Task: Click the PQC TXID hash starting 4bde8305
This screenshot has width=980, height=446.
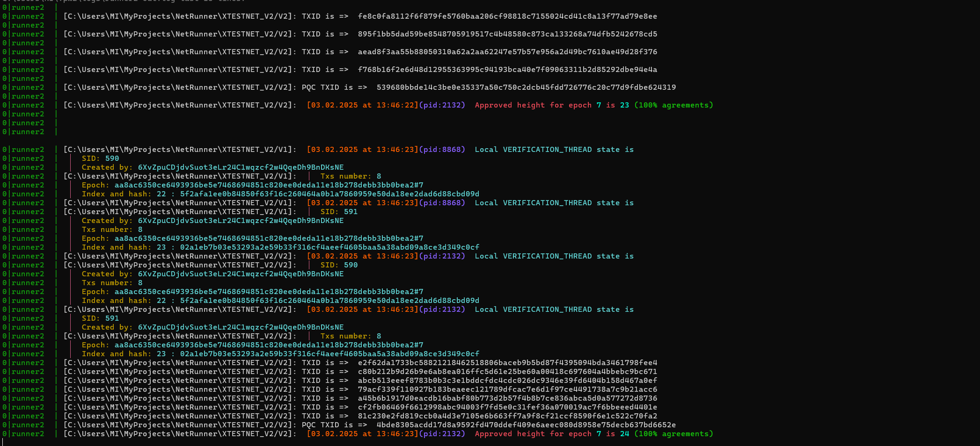Action: (526, 425)
